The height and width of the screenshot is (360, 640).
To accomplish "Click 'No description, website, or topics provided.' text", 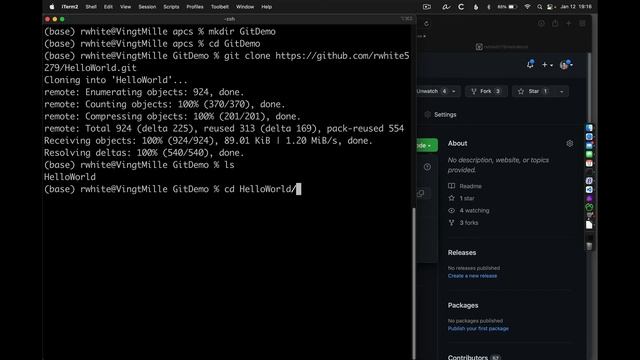I will tap(498, 165).
